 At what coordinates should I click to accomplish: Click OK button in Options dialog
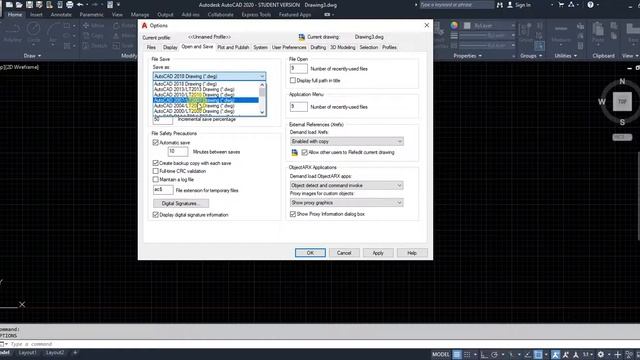[x=310, y=253]
